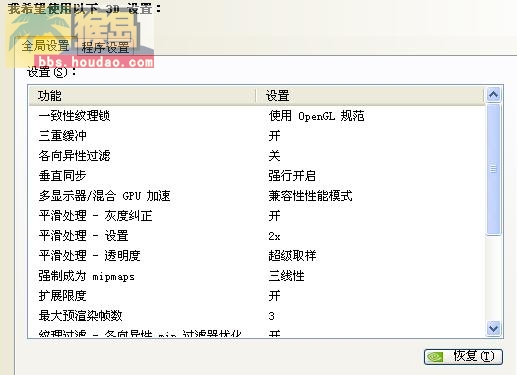Switch to the 全局设置 tab
The height and width of the screenshot is (375, 517).
point(46,45)
